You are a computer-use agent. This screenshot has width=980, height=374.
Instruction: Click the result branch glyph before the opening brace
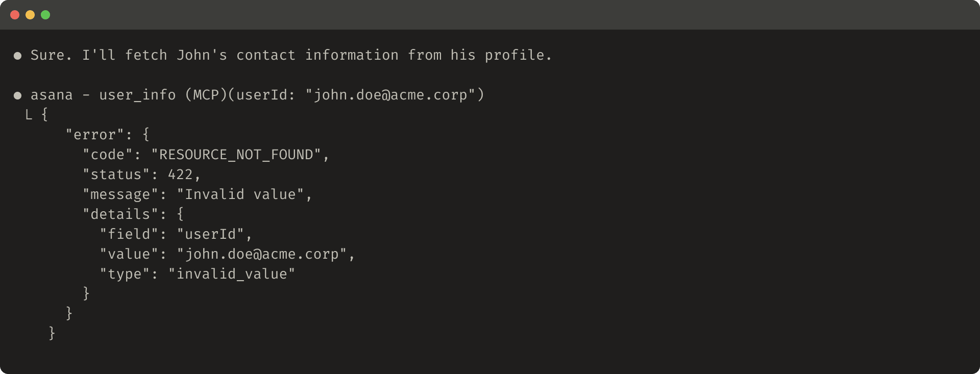[x=29, y=115]
